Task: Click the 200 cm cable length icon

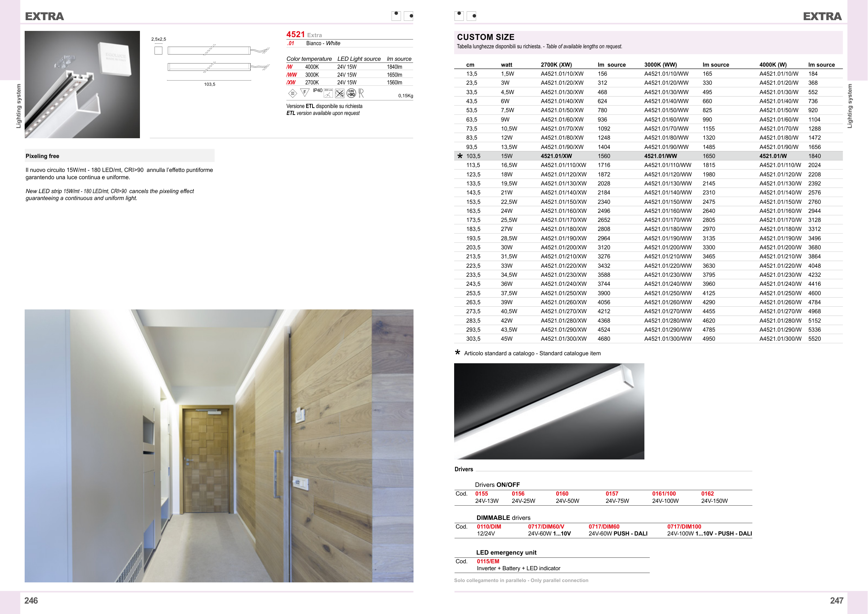Action: (328, 93)
